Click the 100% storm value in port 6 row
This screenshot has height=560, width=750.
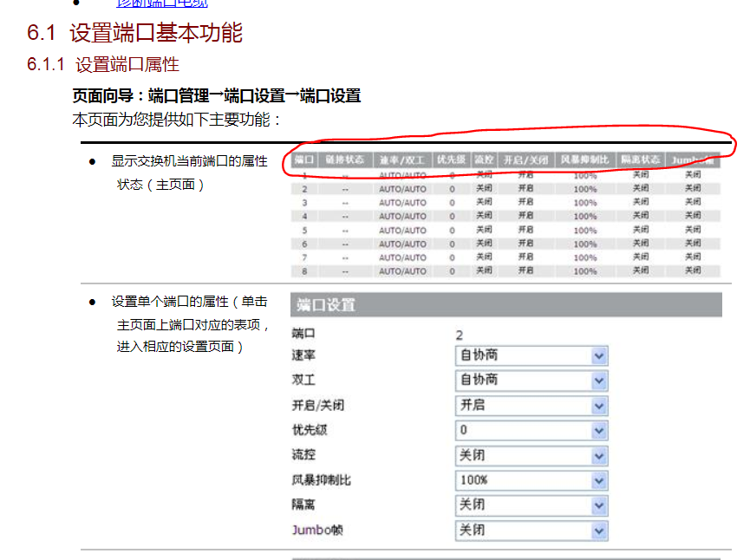click(585, 244)
